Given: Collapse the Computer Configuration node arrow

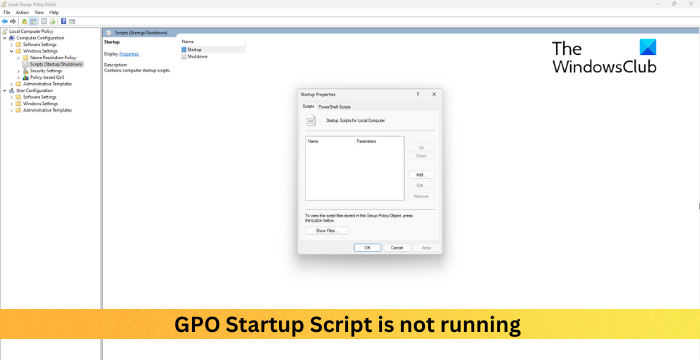Looking at the screenshot, I should click(5, 38).
